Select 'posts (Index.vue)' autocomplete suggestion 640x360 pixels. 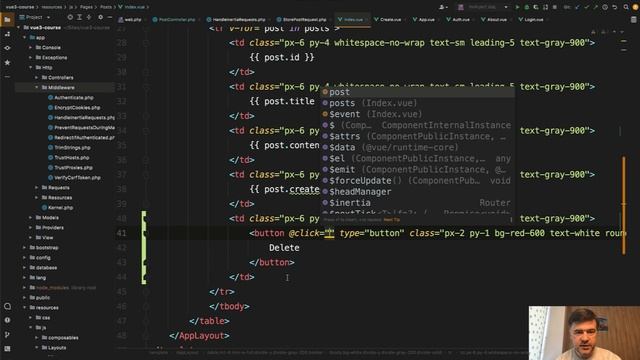417,103
